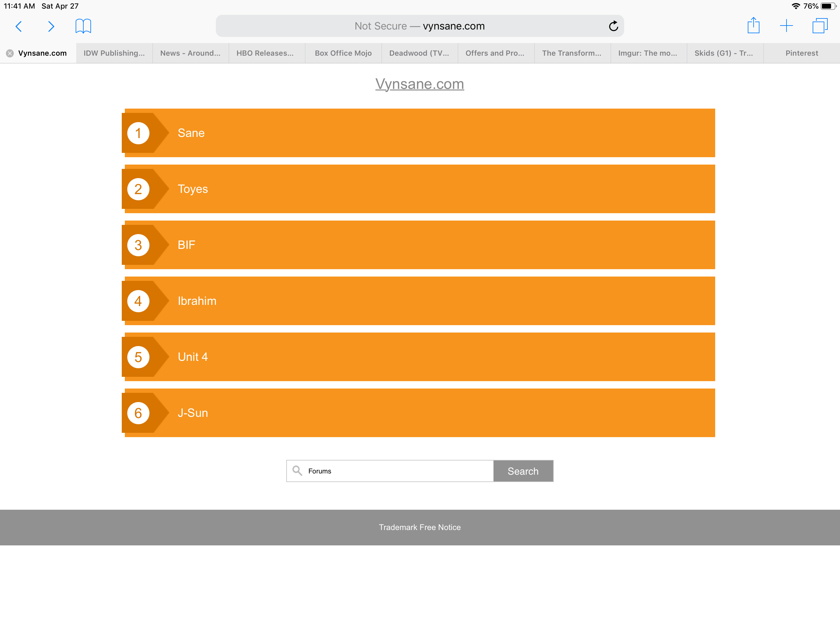Screen dimensions: 840x630
Task: Click the Trademark Free Notice link
Action: click(420, 527)
